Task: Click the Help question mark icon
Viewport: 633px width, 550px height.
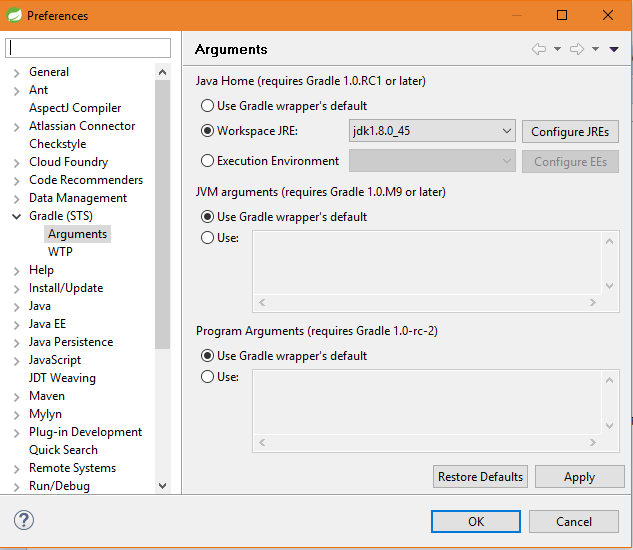Action: pos(24,520)
